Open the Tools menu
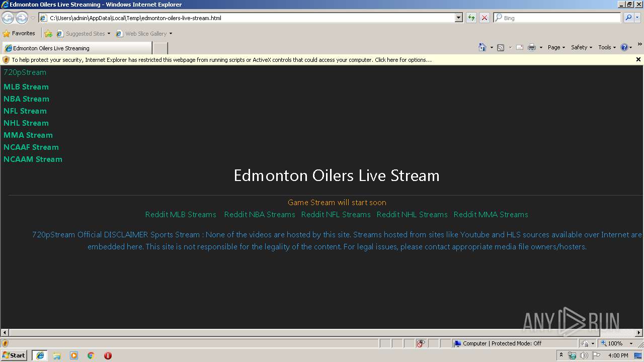The image size is (644, 362). (x=607, y=47)
